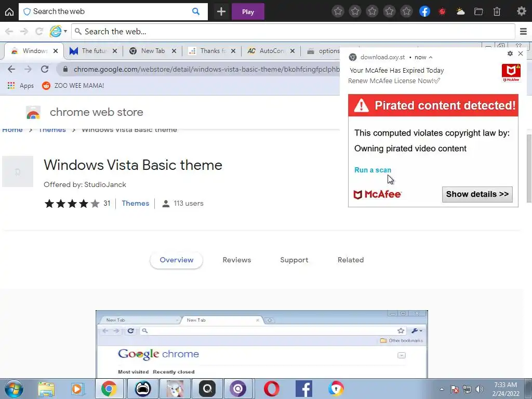Click the last star bookmark icon
Viewport: 532px width, 399px height.
point(406,11)
